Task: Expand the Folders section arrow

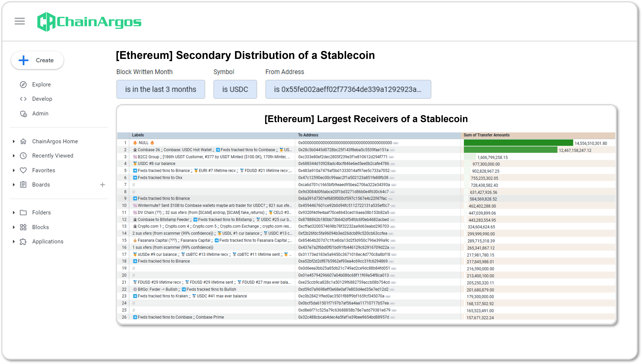Action: [14, 213]
